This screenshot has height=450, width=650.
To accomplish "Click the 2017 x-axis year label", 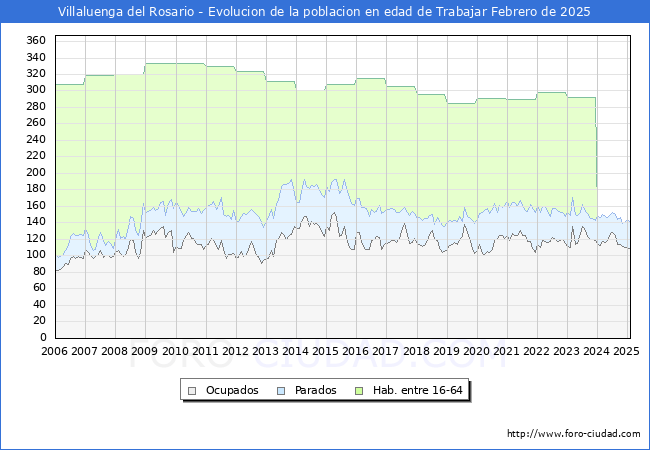I will click(x=385, y=351).
